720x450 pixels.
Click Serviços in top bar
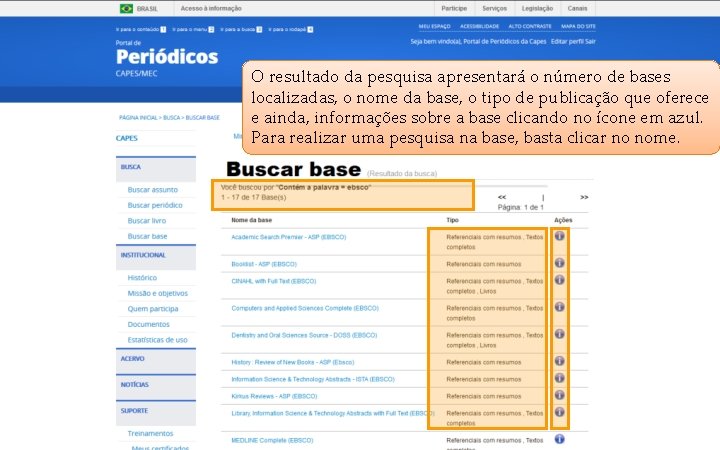pos(495,8)
